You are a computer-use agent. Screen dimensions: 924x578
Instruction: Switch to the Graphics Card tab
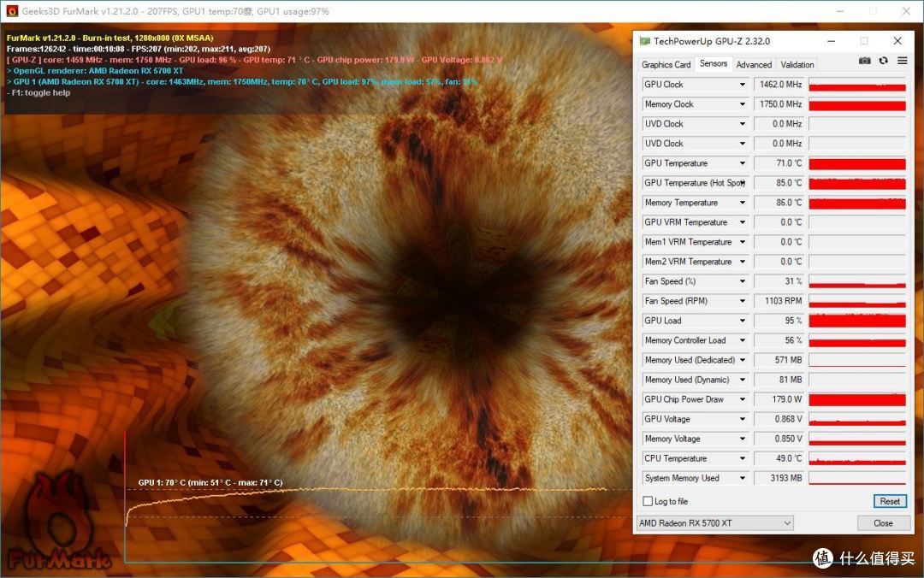pos(666,64)
